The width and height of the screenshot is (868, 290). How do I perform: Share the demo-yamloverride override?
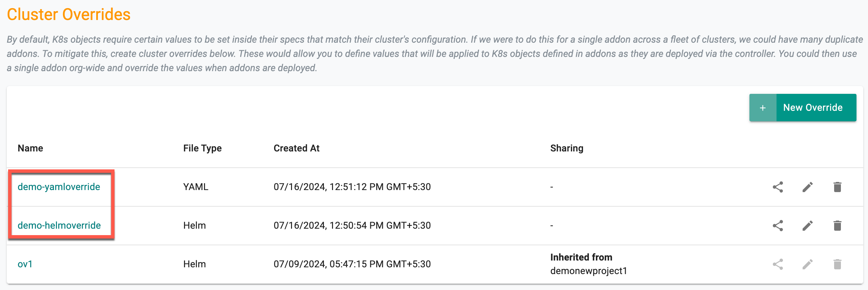click(x=778, y=187)
